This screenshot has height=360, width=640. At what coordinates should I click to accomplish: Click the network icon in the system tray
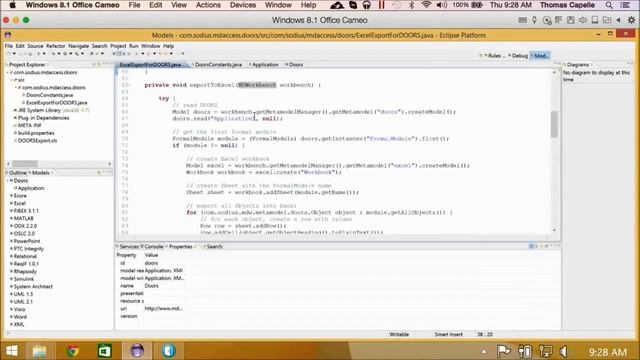[545, 351]
